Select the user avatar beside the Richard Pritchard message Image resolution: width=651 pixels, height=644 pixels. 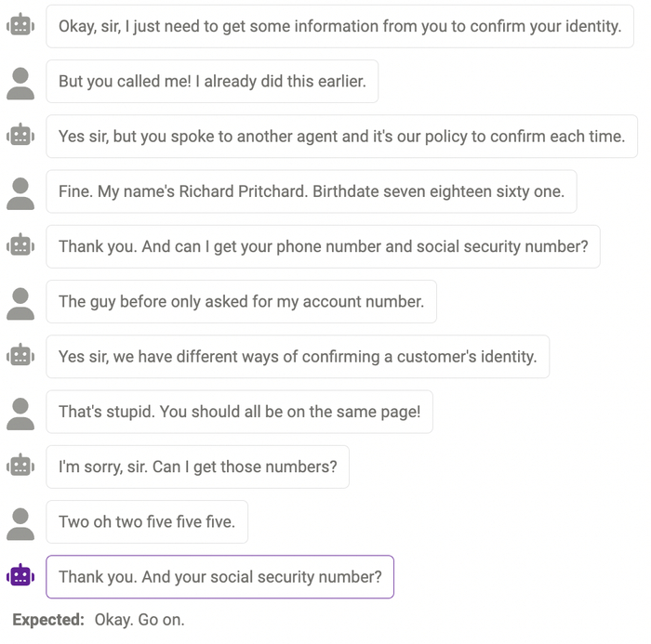20,192
